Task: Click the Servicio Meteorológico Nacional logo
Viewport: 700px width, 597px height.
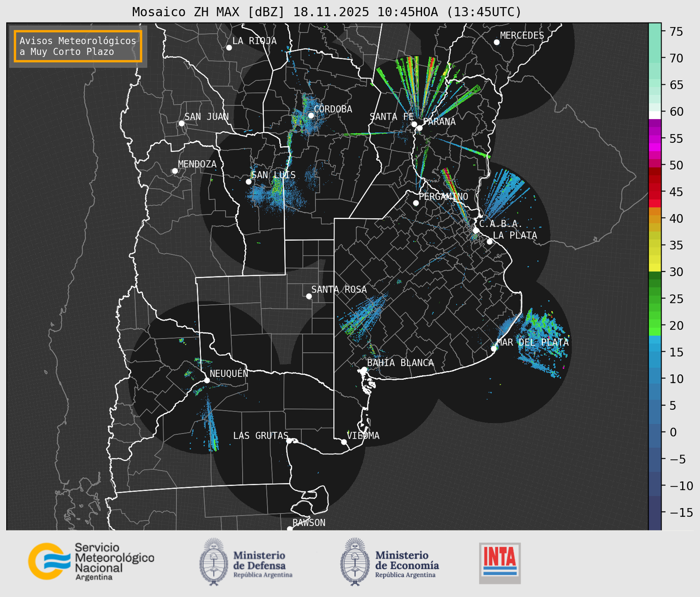Action: tap(90, 561)
